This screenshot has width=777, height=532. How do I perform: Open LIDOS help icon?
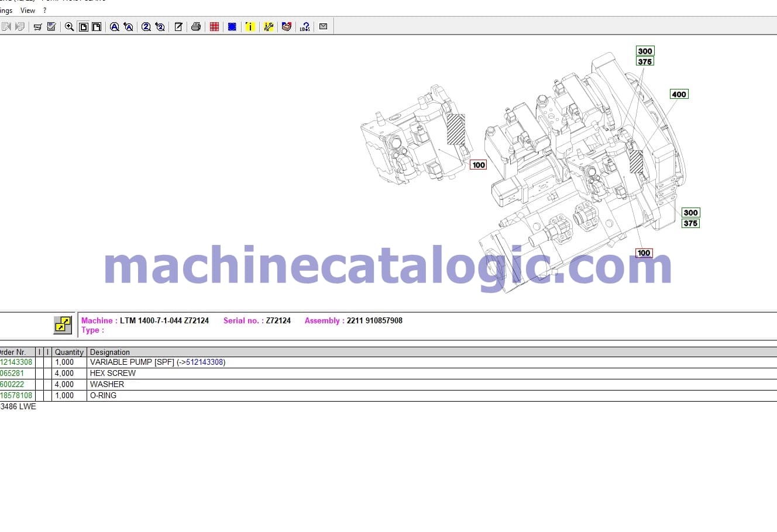tap(305, 26)
